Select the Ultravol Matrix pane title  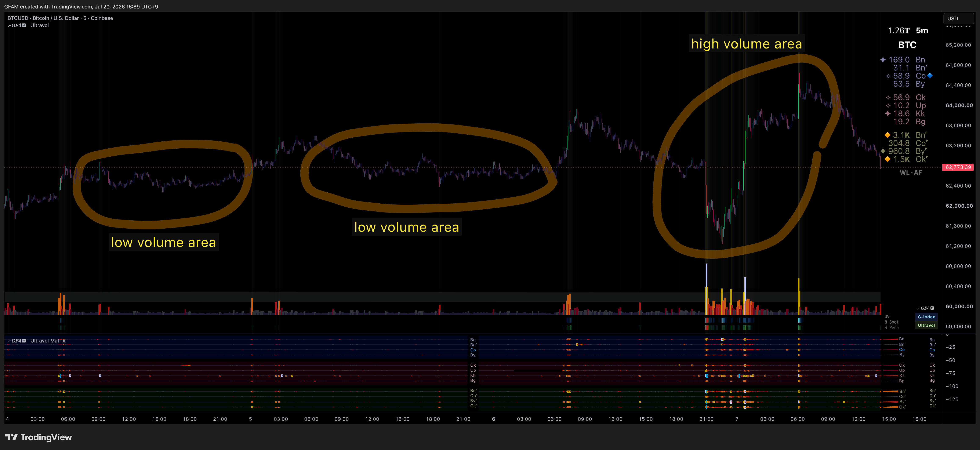coord(48,341)
